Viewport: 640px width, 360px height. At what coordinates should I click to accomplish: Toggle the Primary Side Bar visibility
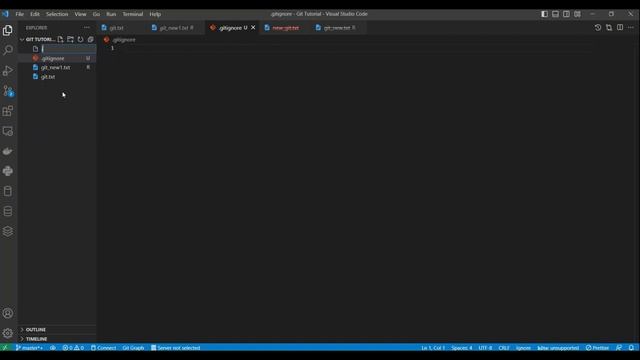[544, 14]
